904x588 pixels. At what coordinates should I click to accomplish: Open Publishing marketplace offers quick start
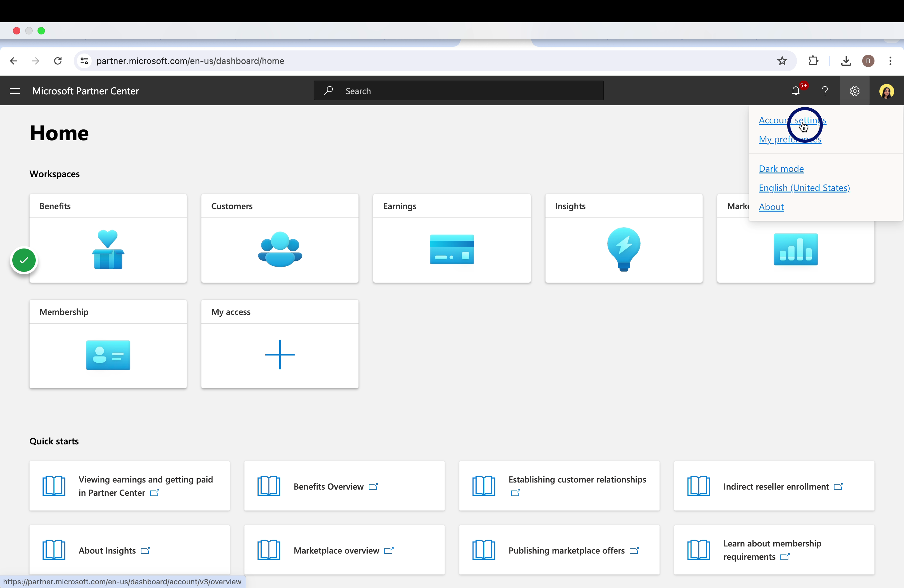[x=559, y=550]
